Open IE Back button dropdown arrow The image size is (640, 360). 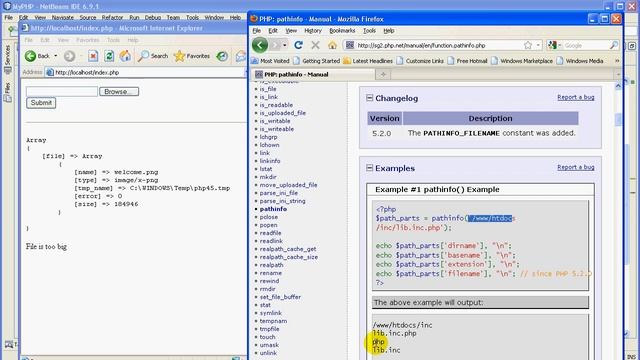coord(56,56)
